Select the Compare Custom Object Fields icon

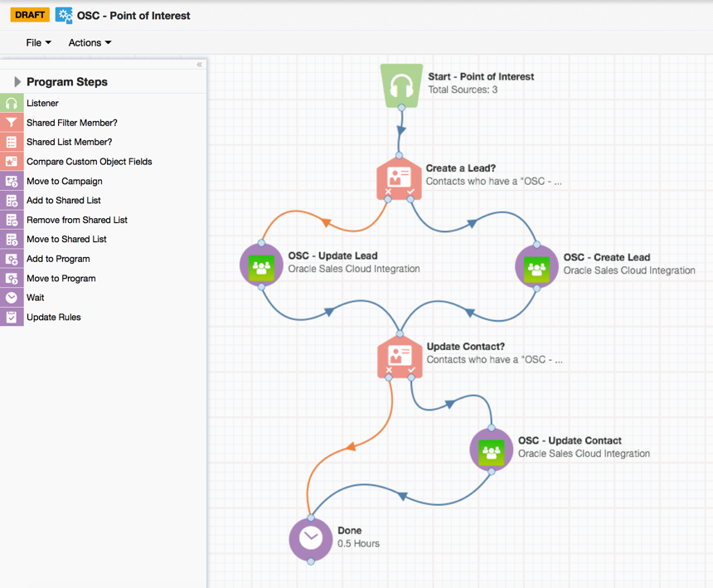tap(12, 162)
